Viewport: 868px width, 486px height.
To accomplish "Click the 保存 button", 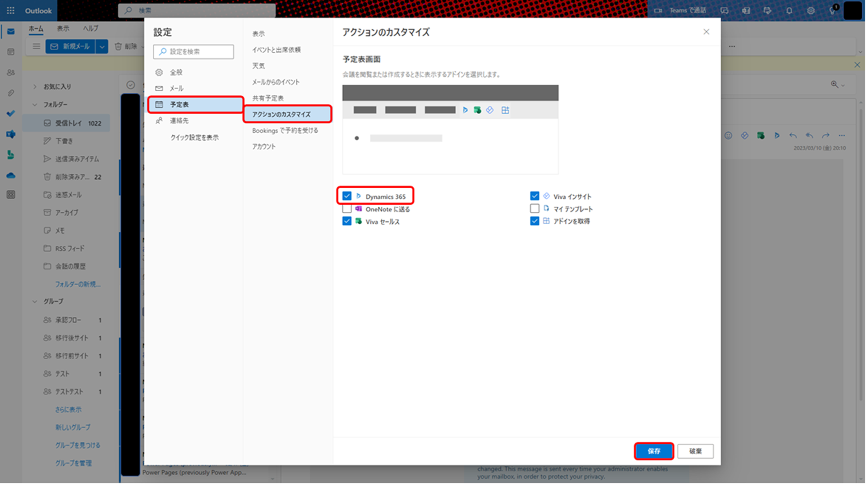I will [x=654, y=451].
